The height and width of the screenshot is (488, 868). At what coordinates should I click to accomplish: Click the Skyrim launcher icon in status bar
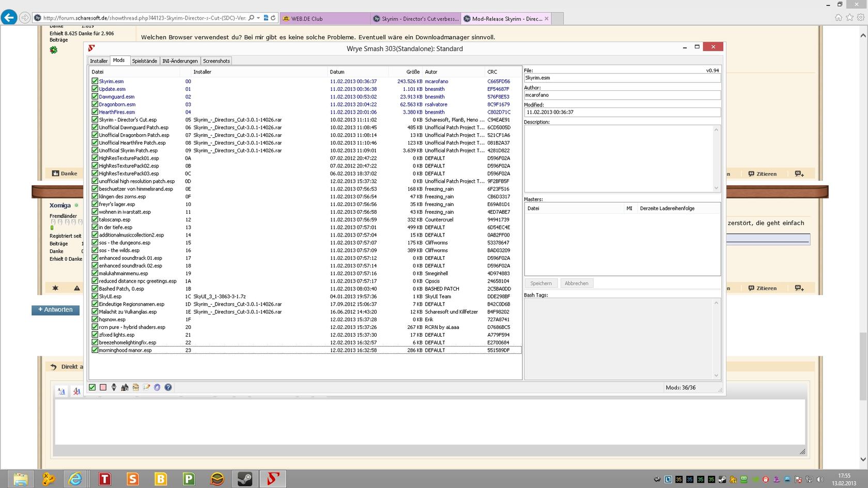[114, 387]
